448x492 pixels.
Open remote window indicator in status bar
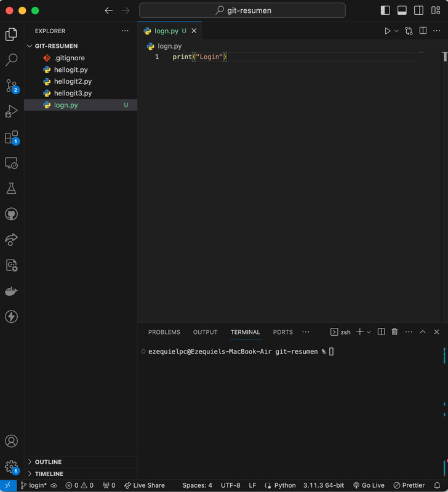coord(8,485)
